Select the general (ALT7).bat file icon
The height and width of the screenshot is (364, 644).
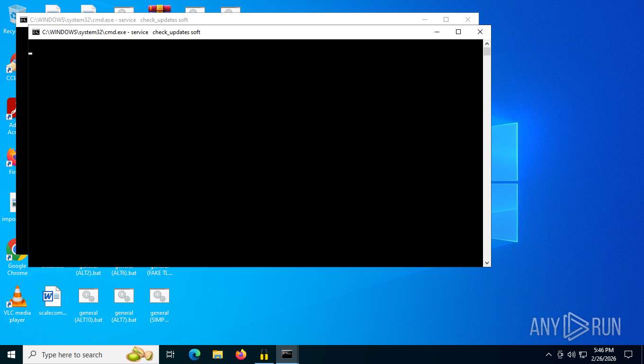coord(124,305)
